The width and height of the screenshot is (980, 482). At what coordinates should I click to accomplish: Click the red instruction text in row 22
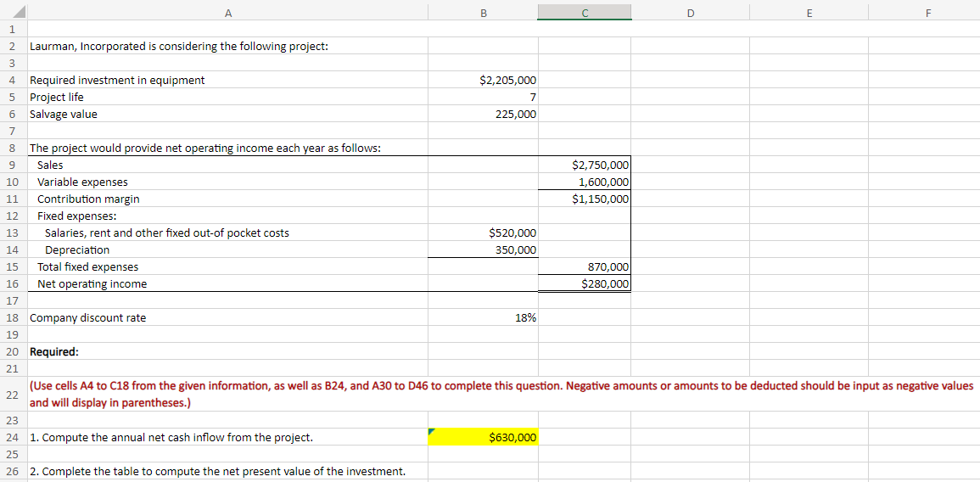pyautogui.click(x=501, y=394)
